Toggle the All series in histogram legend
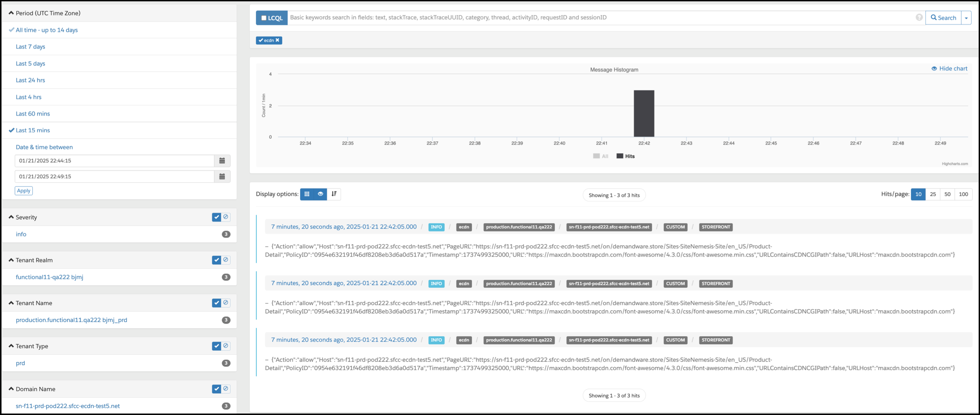This screenshot has height=415, width=980. click(x=601, y=156)
